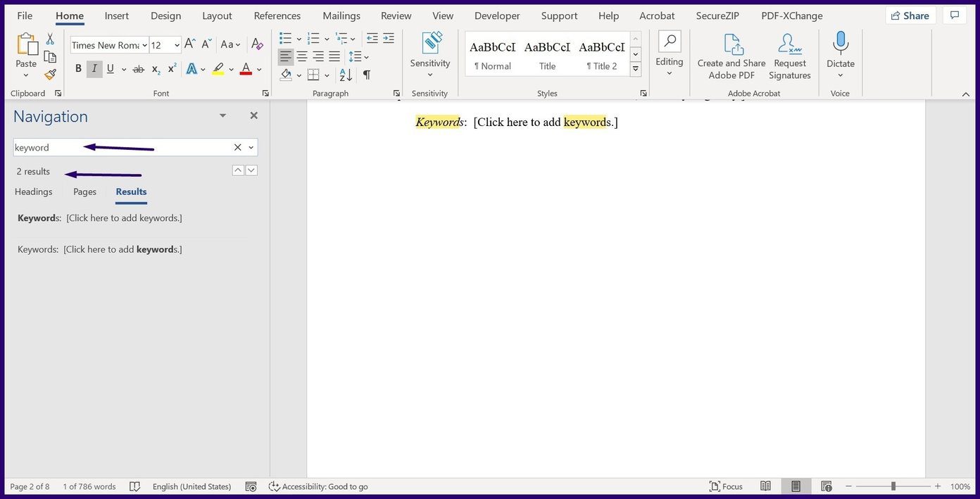980x499 pixels.
Task: Toggle Italic formatting off
Action: pos(94,69)
